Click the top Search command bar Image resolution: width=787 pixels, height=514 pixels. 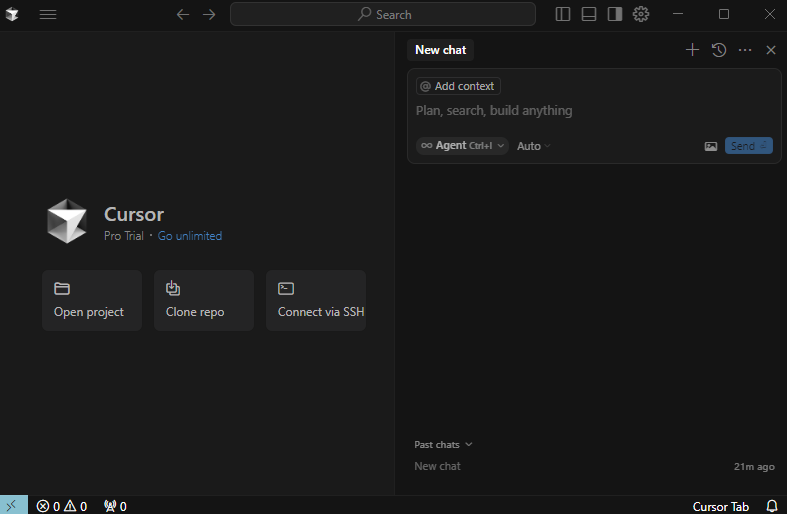pyautogui.click(x=382, y=14)
